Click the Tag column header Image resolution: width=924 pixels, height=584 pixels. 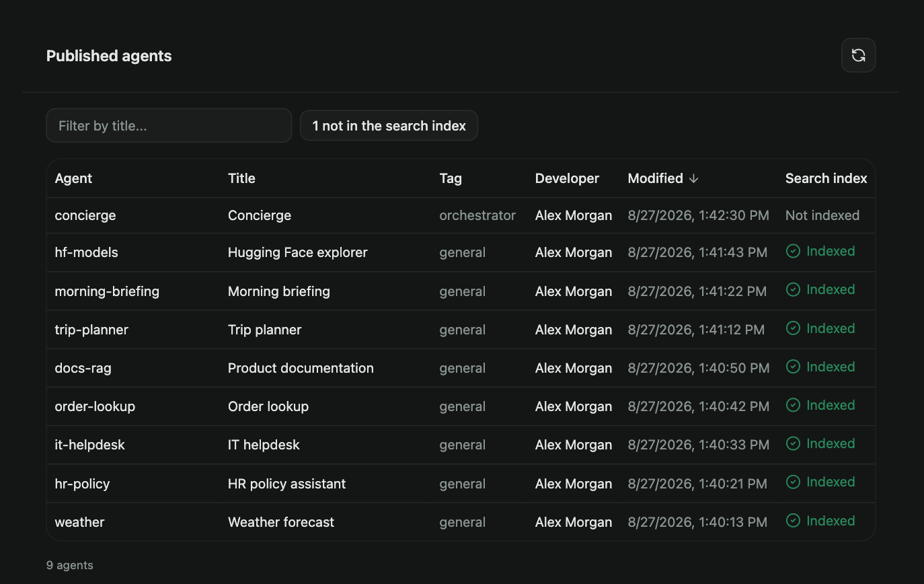click(451, 178)
